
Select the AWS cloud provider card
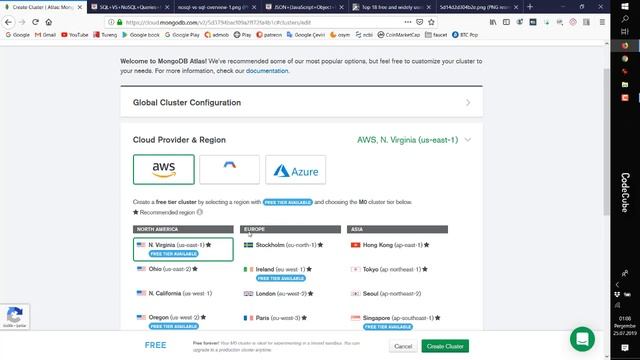pyautogui.click(x=164, y=169)
